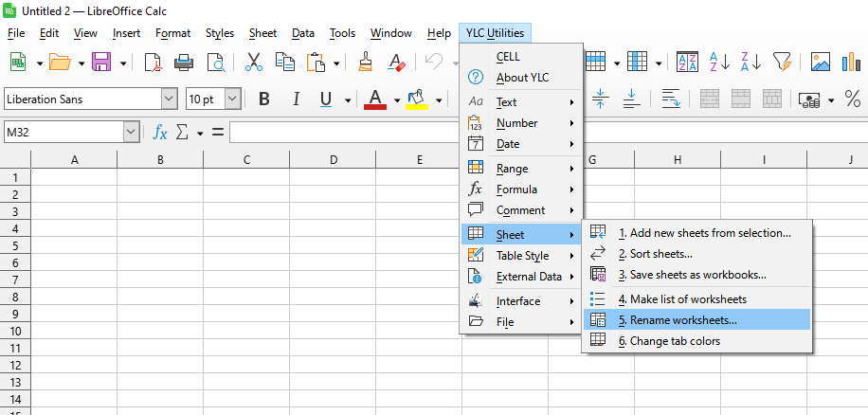Viewport: 868px width, 415px height.
Task: Toggle Underline formatting
Action: (325, 99)
